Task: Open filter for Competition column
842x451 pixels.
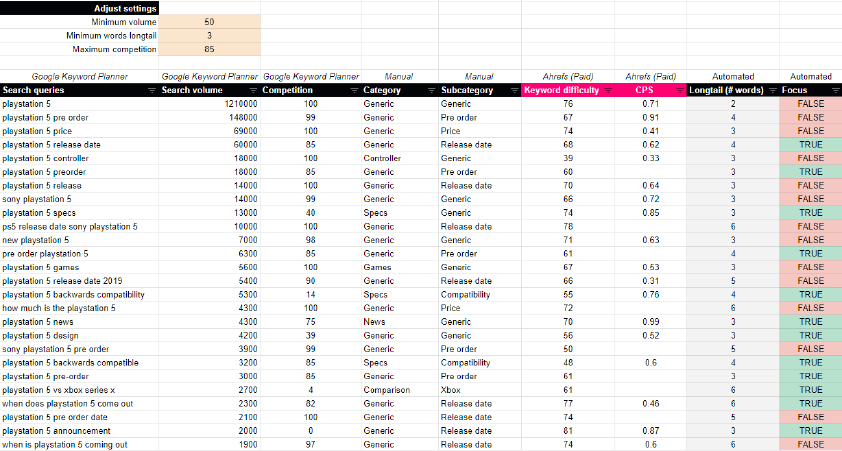Action: click(x=354, y=90)
